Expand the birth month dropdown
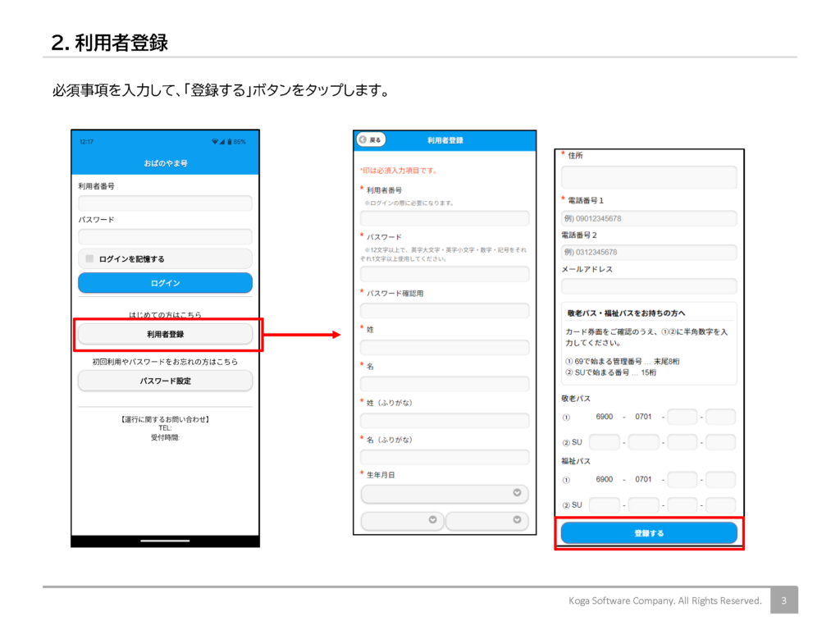Image resolution: width=840 pixels, height=630 pixels. [x=402, y=520]
